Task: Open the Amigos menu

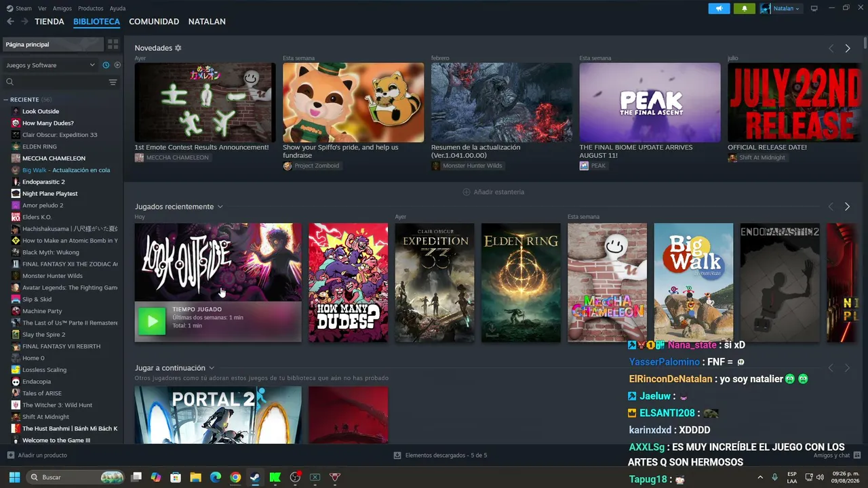Action: coord(62,9)
